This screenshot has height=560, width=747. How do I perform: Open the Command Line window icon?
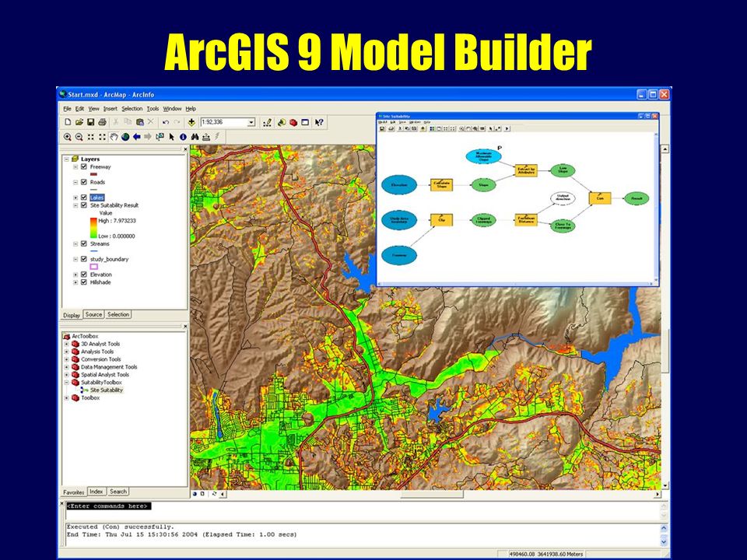tap(305, 122)
